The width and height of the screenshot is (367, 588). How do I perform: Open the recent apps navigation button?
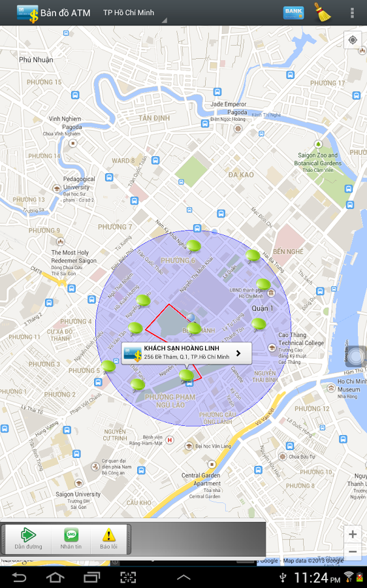point(91,578)
